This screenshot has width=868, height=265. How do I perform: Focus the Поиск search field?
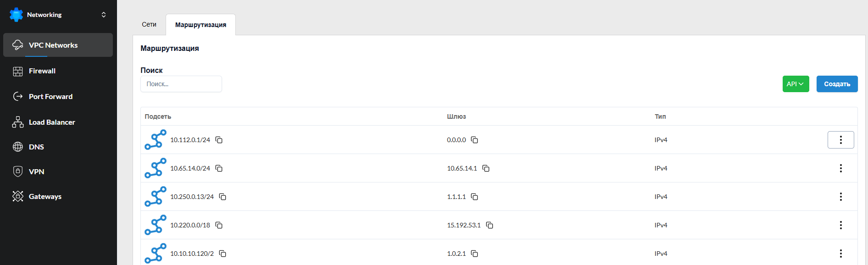pos(181,84)
